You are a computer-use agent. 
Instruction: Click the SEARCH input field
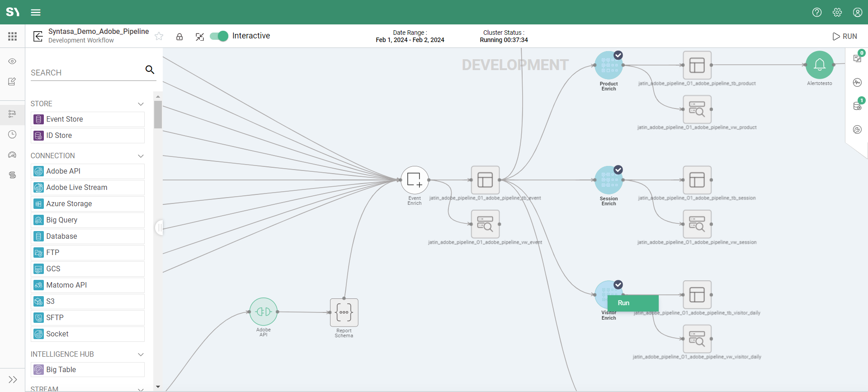click(x=86, y=72)
